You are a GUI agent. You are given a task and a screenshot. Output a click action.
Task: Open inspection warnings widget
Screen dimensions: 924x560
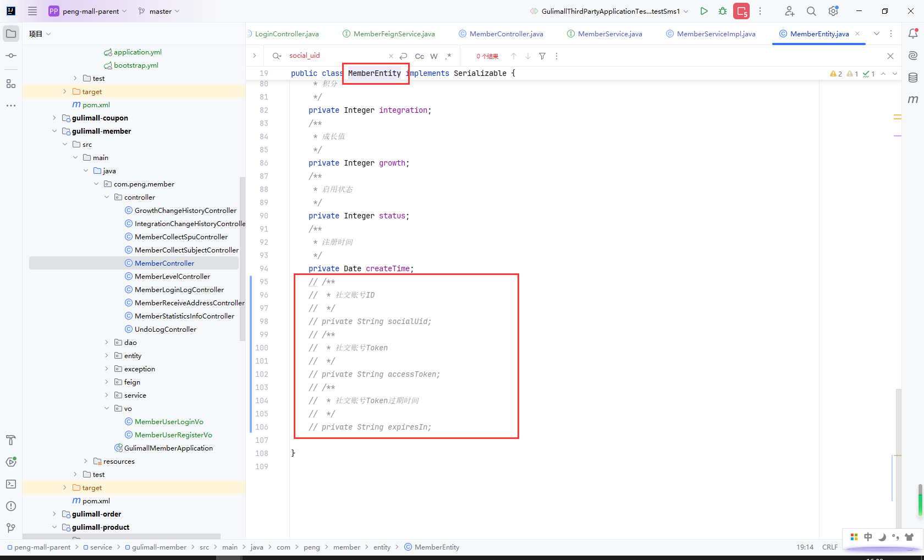click(853, 74)
